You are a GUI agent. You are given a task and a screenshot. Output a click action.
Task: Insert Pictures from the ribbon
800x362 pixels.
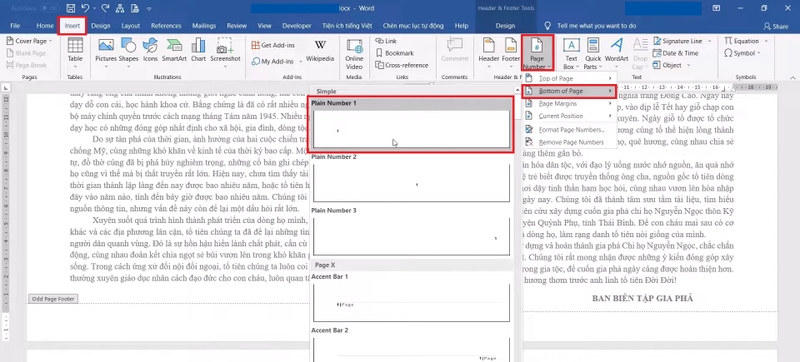(106, 54)
